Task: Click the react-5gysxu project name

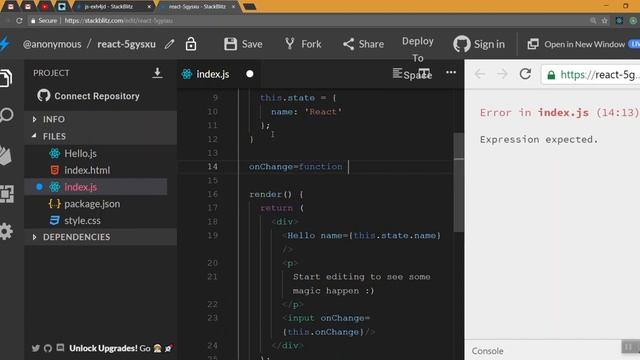Action: point(127,44)
